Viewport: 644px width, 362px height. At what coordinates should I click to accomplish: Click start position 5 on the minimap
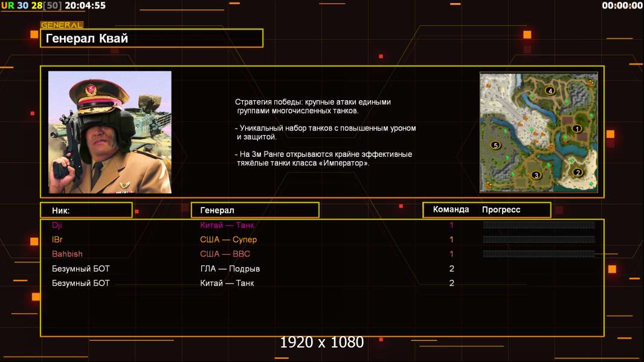(x=495, y=145)
